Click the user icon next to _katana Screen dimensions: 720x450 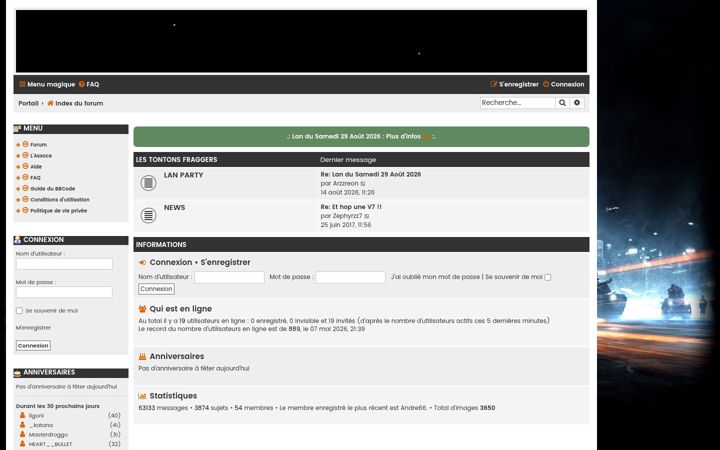pyautogui.click(x=22, y=425)
